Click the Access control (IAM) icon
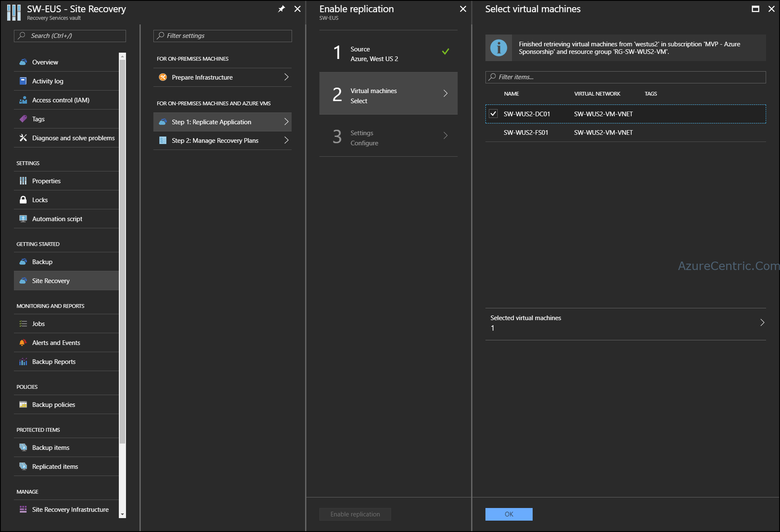This screenshot has height=532, width=780. [x=23, y=100]
